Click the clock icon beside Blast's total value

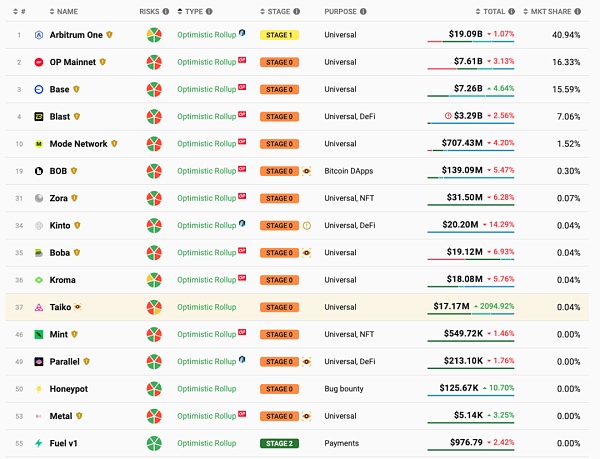tap(448, 116)
